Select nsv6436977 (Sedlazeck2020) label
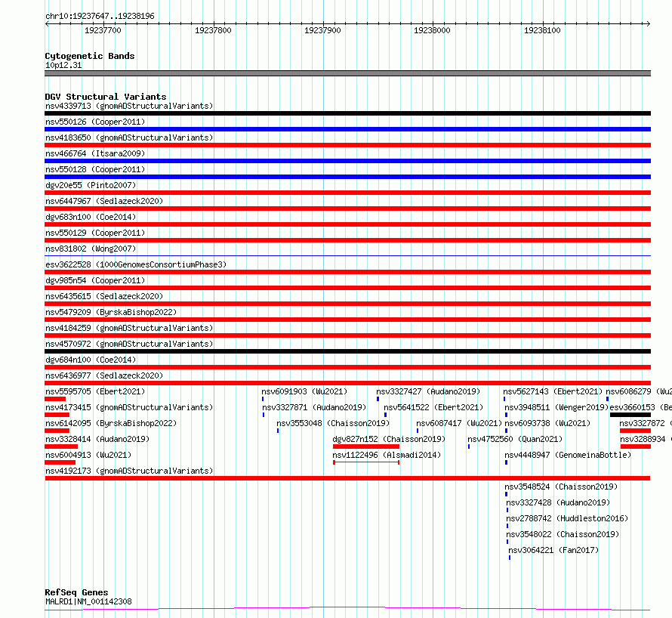This screenshot has width=672, height=618. [x=104, y=375]
